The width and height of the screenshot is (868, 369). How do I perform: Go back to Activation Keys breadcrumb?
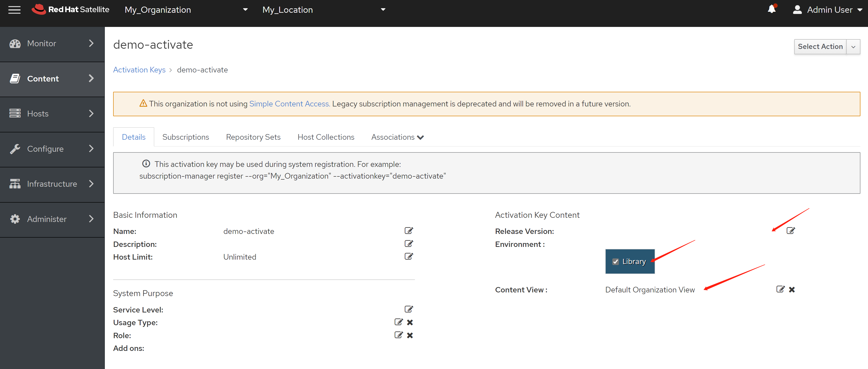(139, 70)
